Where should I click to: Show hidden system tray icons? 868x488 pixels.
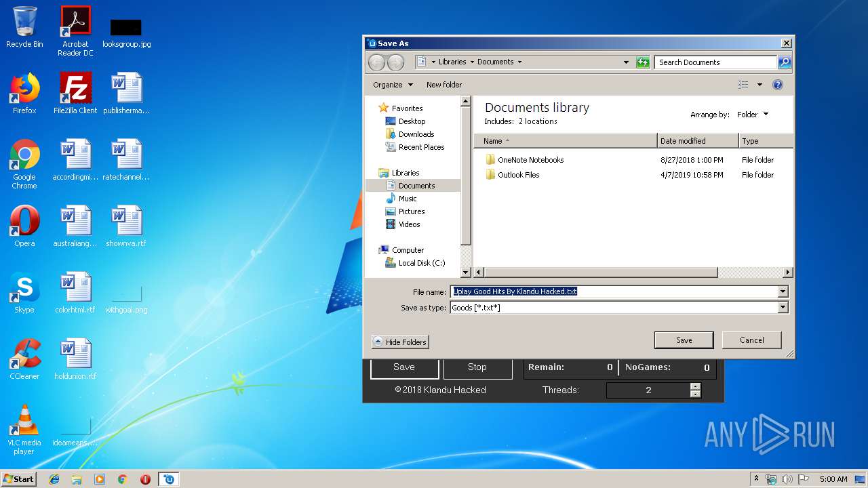click(x=756, y=479)
